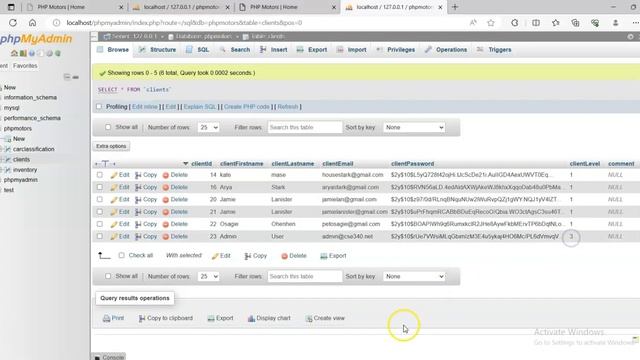
Task: Open the lower Number of rows dropdown
Action: pyautogui.click(x=208, y=276)
